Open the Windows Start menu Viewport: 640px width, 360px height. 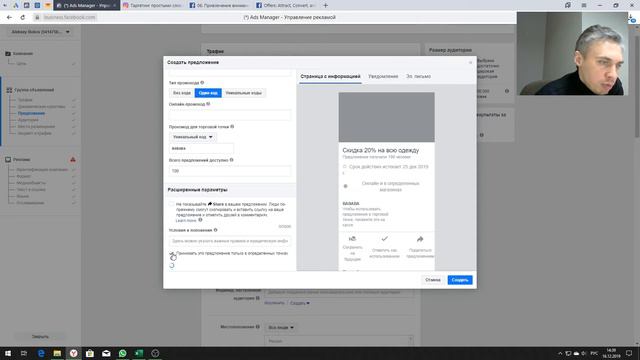coord(8,353)
